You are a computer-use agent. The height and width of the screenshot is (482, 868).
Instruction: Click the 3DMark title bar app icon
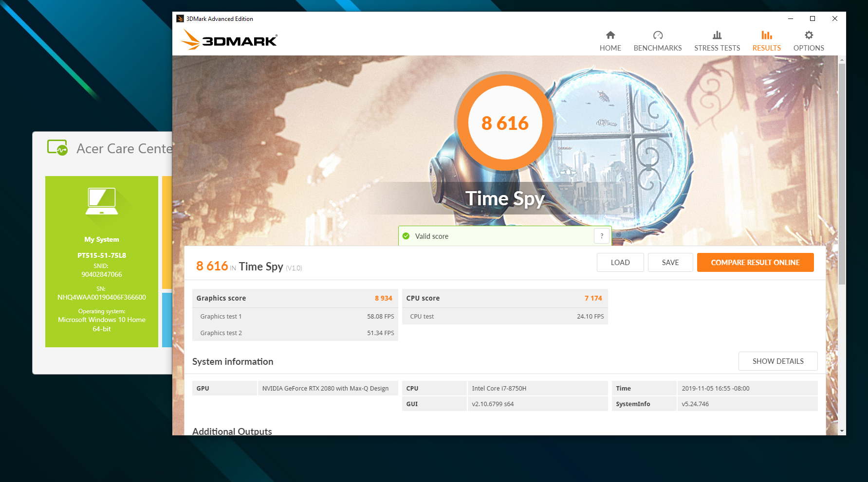[180, 18]
